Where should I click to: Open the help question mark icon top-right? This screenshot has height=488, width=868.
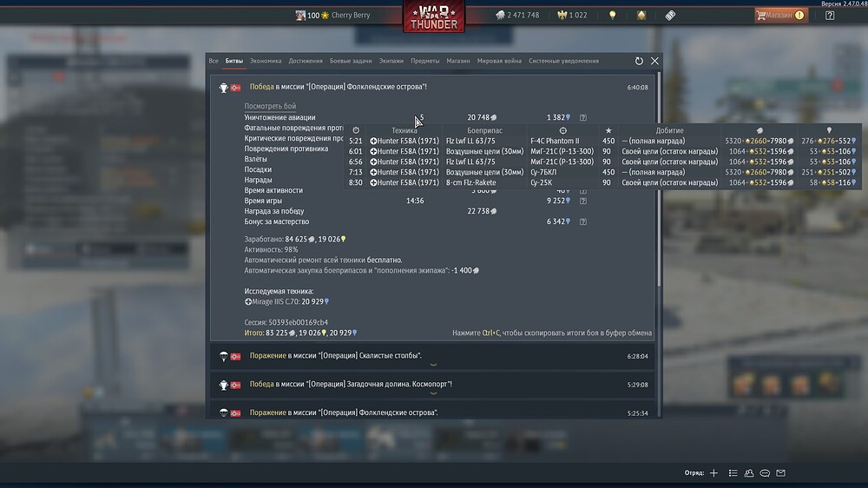click(829, 16)
